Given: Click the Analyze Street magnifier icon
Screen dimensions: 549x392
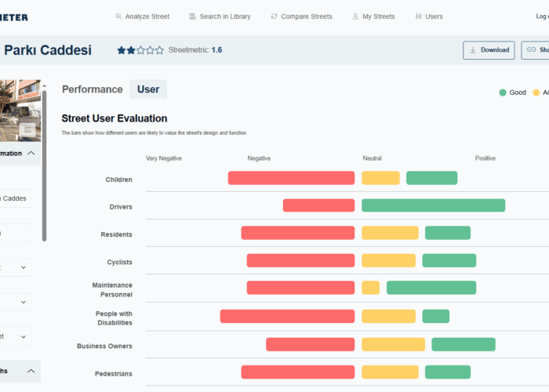Looking at the screenshot, I should click(x=118, y=16).
